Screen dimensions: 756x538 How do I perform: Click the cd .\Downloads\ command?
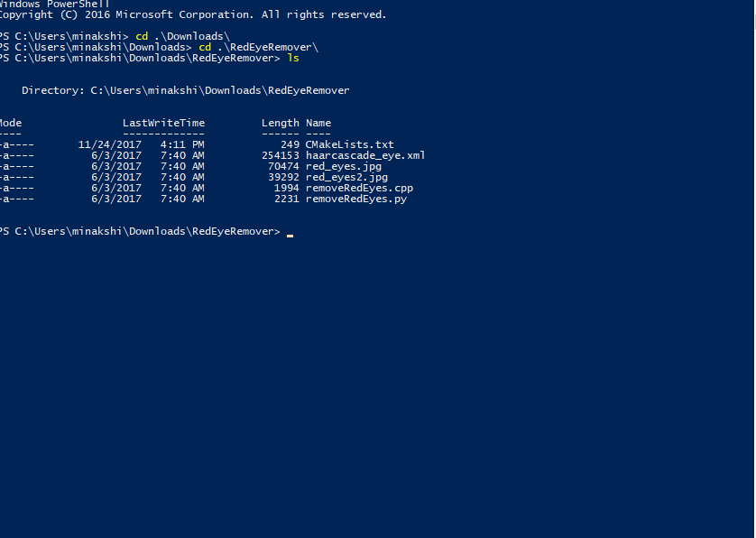tap(183, 36)
